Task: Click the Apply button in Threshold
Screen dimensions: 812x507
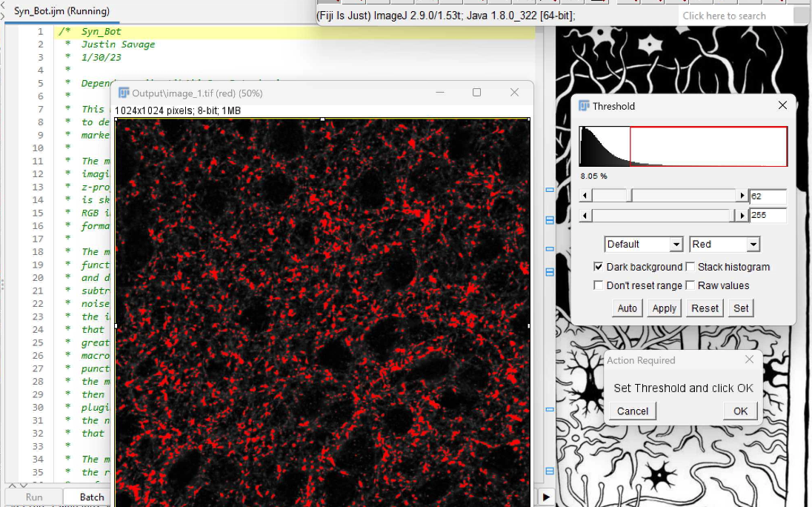Action: 664,308
